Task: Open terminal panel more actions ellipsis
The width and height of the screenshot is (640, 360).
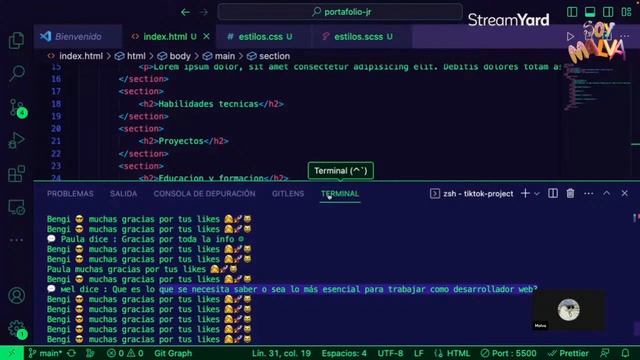Action: [589, 193]
